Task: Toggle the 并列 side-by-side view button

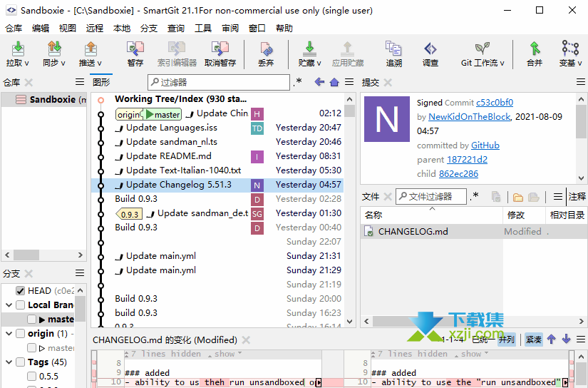Action: (x=507, y=339)
